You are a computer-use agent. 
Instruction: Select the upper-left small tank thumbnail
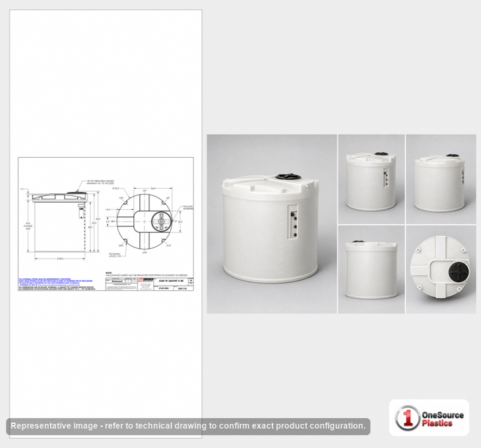point(371,179)
